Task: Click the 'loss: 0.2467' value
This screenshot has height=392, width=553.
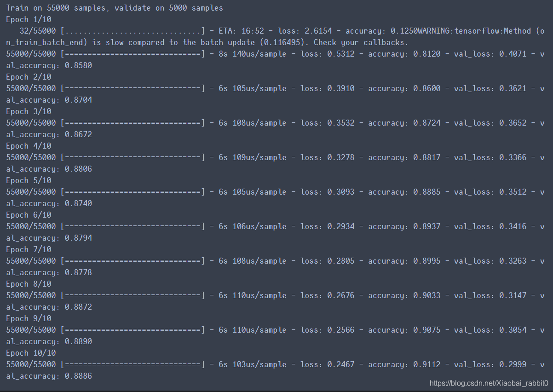Action: tap(328, 364)
